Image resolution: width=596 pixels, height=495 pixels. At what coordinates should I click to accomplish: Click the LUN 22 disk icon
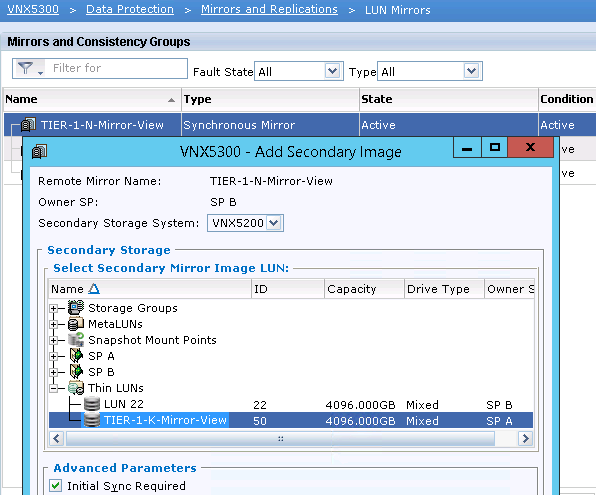pos(92,404)
